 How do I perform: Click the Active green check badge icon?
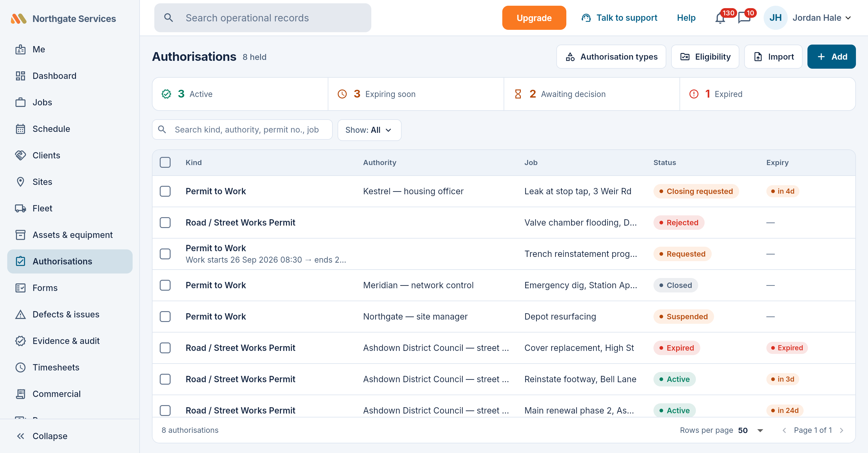tap(166, 94)
